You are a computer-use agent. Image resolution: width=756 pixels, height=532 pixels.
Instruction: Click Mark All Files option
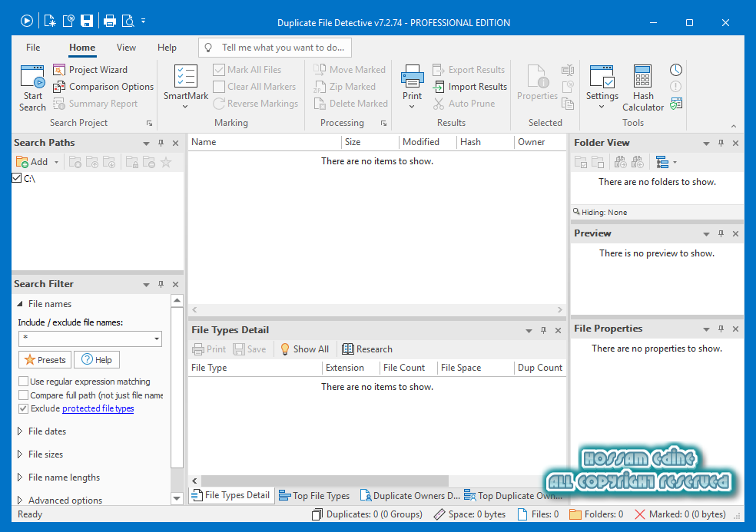point(247,70)
